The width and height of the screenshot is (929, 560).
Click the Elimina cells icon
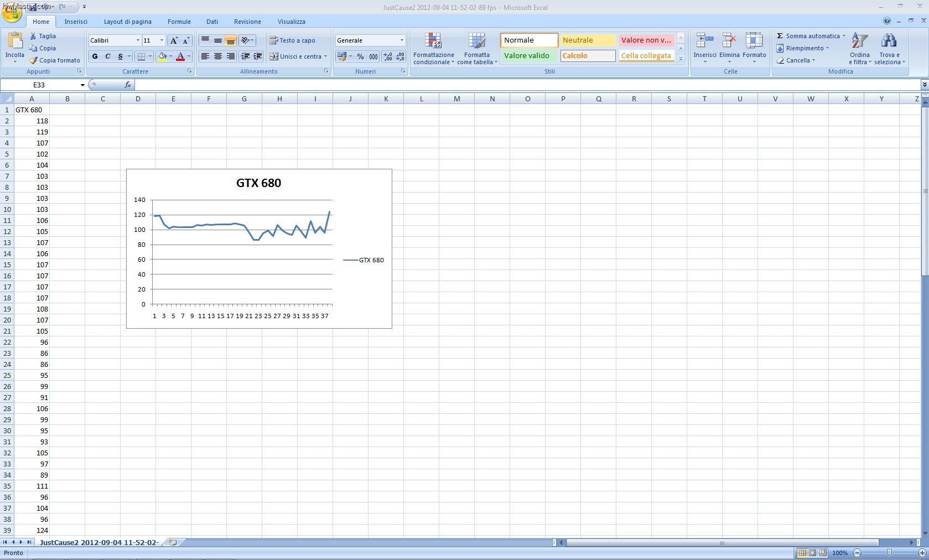(x=729, y=40)
